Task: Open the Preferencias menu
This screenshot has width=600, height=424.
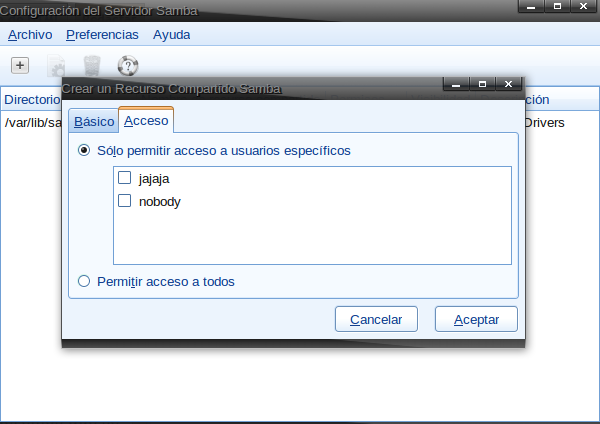Action: pyautogui.click(x=102, y=35)
